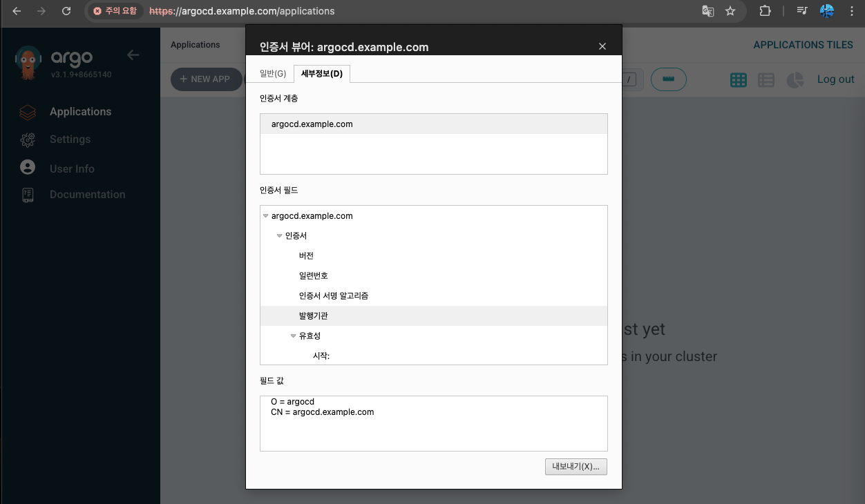
Task: Close the certificate viewer dialog
Action: pos(602,46)
